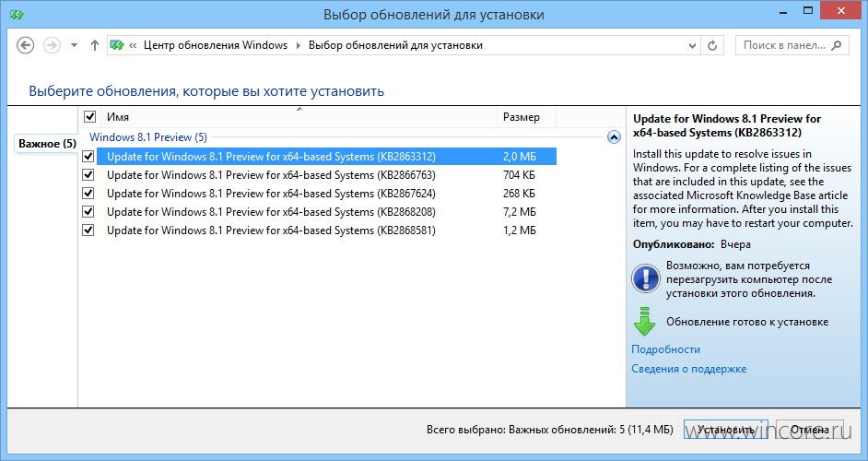Viewport: 868px width, 461px height.
Task: Select the update row KB2867624
Action: point(326,194)
